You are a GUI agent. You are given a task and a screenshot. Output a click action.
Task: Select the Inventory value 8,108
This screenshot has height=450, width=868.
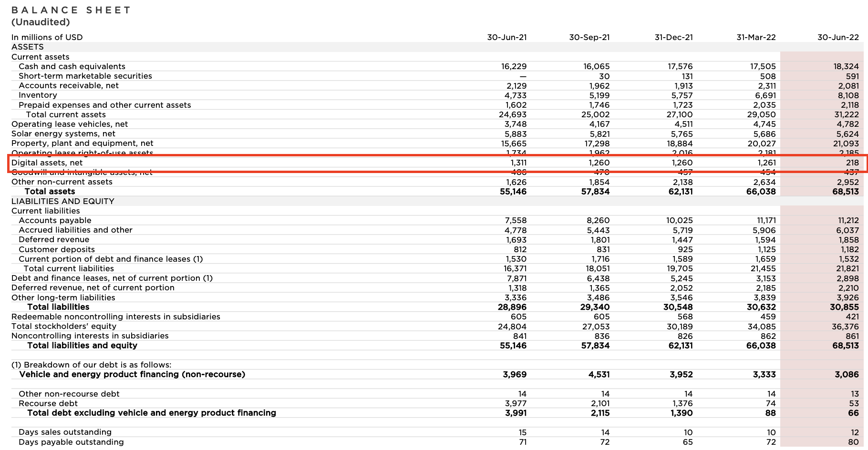tap(847, 95)
